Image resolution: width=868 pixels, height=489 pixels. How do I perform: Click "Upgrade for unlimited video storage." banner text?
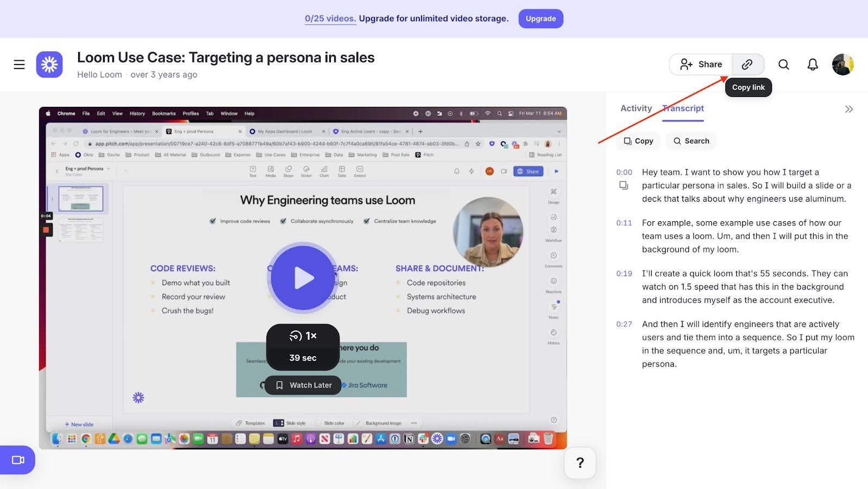434,18
